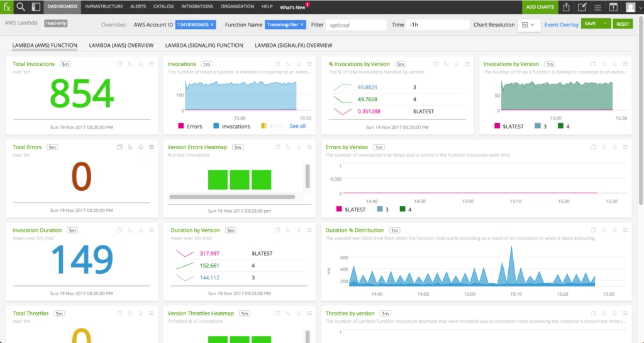Open the ALERTS menu
Image resolution: width=644 pixels, height=343 pixels.
point(138,6)
